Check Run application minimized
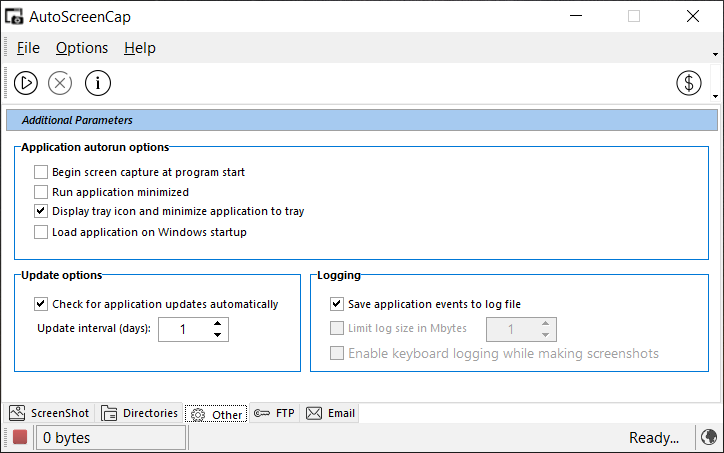724x453 pixels. (x=41, y=192)
